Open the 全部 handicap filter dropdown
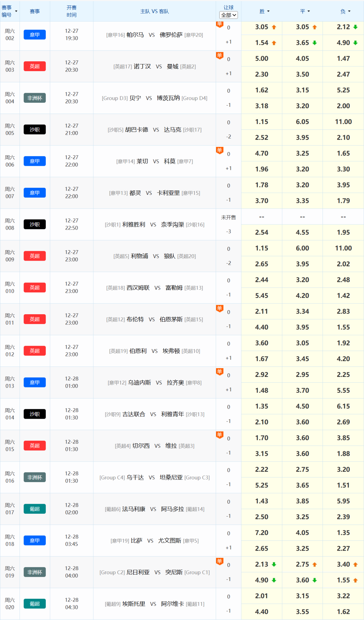The width and height of the screenshot is (364, 620). [229, 15]
